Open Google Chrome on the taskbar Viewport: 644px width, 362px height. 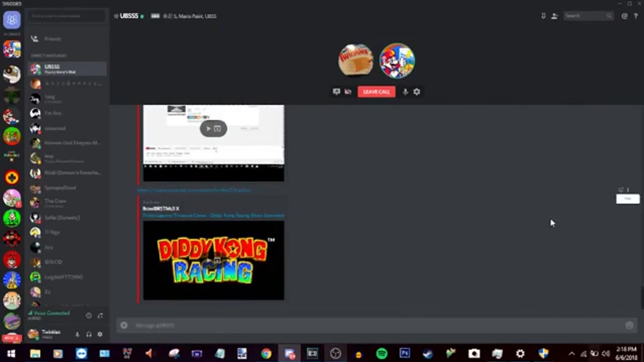coord(266,354)
